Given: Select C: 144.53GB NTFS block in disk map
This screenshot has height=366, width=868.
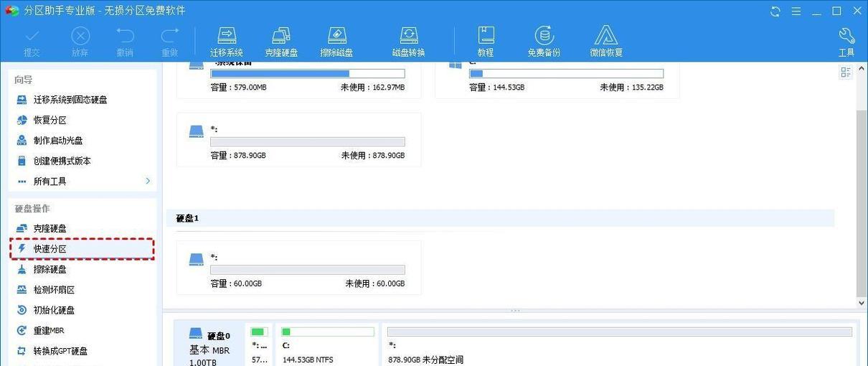Looking at the screenshot, I should (x=327, y=346).
